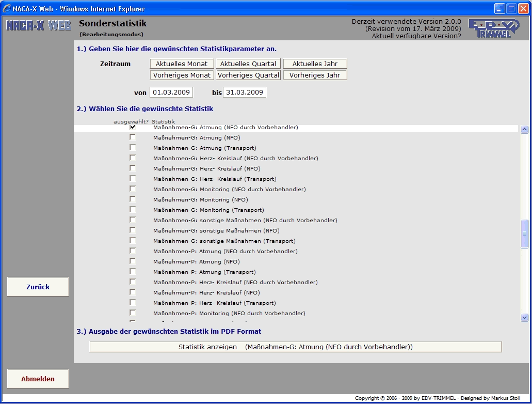
Task: Click 'Aktuell verfügbare Version?' text
Action: (416, 36)
